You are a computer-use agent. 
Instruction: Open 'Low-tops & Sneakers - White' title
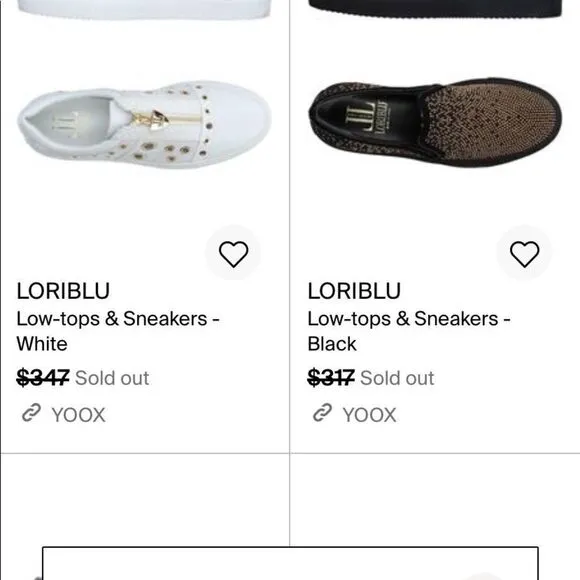(118, 331)
